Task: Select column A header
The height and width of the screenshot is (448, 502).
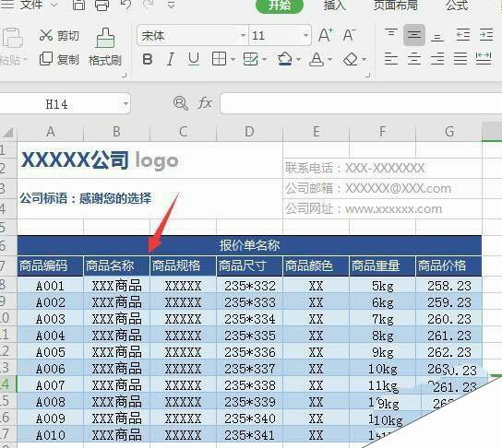Action: coord(50,132)
